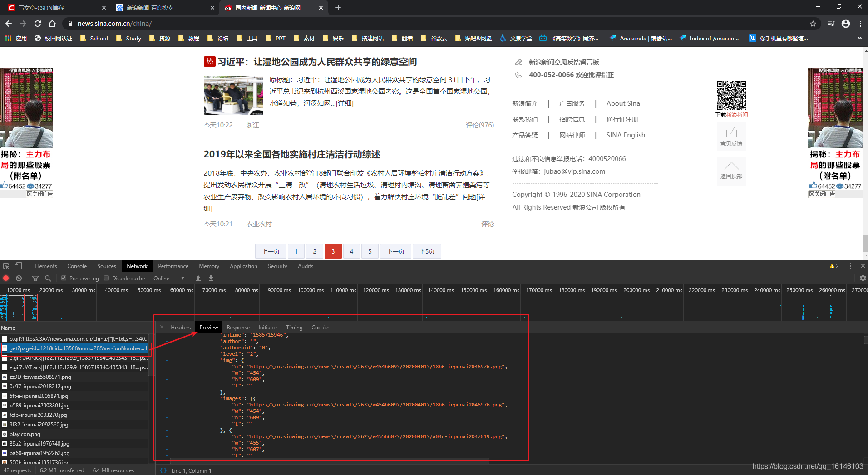Screen dimensions: 868x475
Task: Close the left-side ad via 关闭广告
Action: point(39,194)
